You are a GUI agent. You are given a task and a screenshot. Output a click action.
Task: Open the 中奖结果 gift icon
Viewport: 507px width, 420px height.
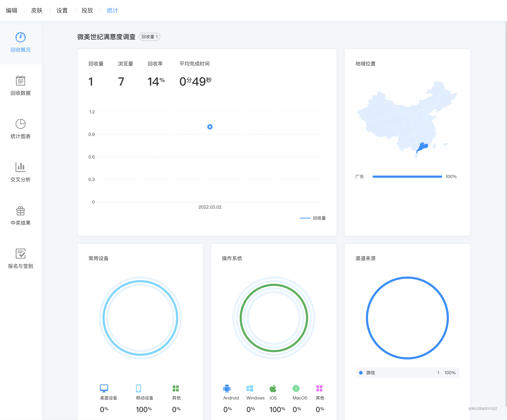[x=21, y=211]
